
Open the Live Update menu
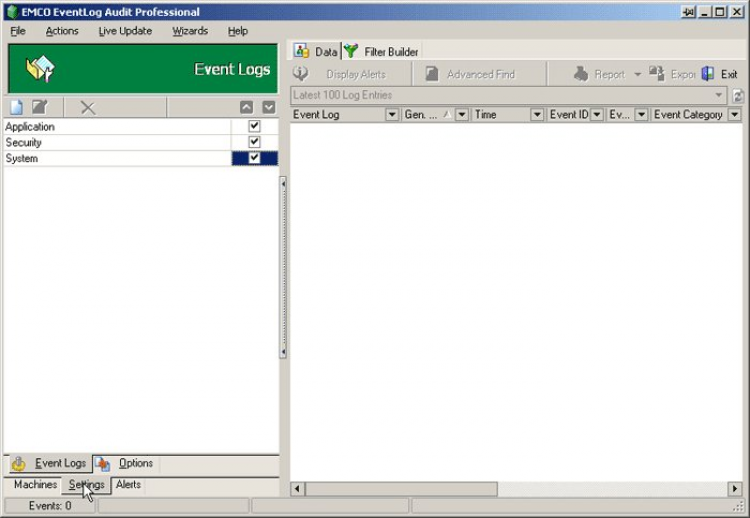point(125,31)
